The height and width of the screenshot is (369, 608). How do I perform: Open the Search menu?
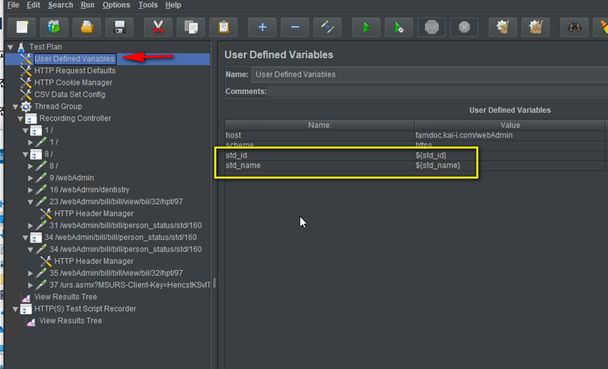(60, 5)
